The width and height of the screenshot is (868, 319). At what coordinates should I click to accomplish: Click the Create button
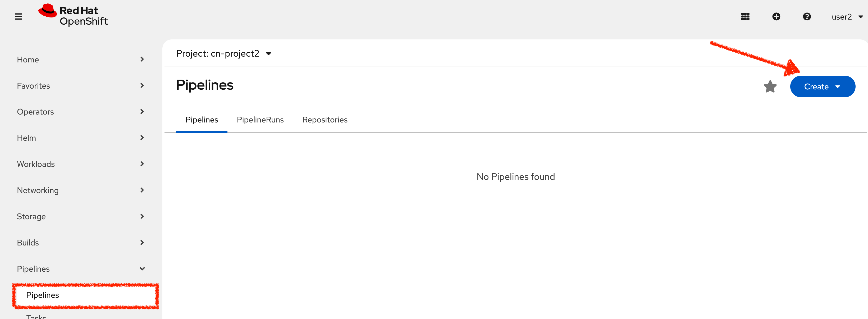point(816,86)
